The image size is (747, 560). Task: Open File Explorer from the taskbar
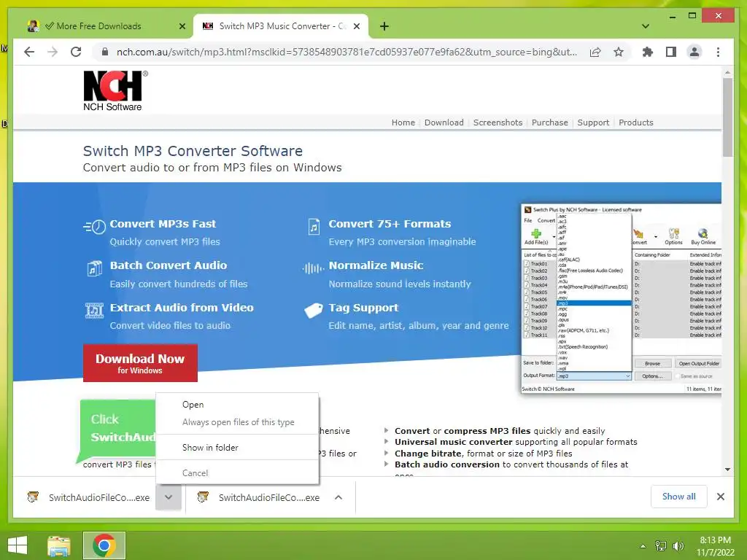(x=59, y=545)
